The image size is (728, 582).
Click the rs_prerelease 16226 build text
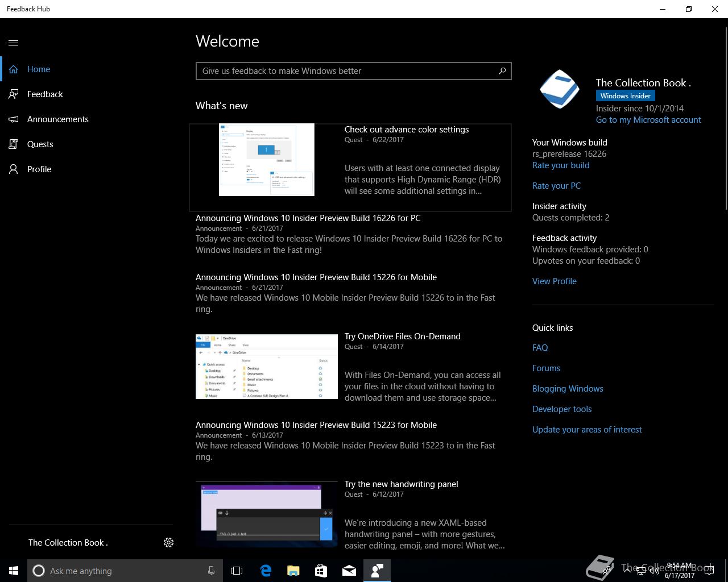[x=569, y=154]
